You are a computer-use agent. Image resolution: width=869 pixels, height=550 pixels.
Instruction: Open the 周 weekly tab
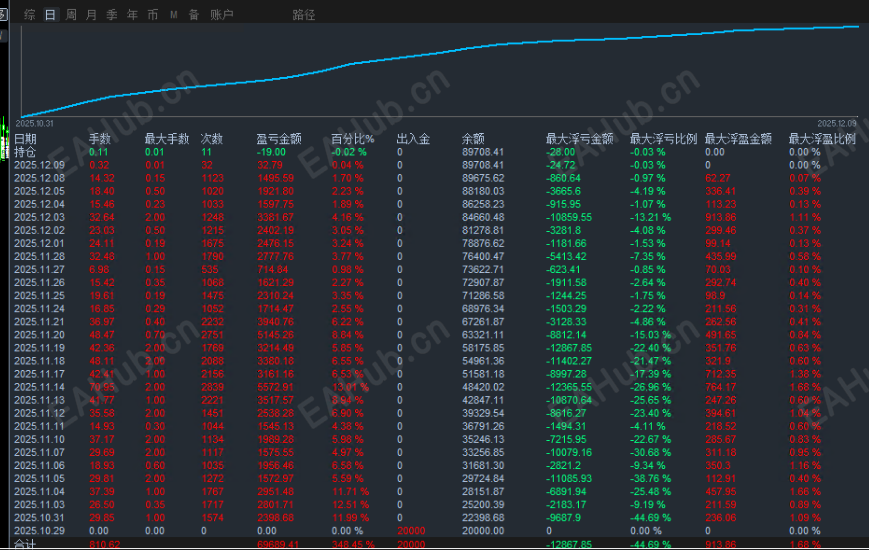coord(71,15)
